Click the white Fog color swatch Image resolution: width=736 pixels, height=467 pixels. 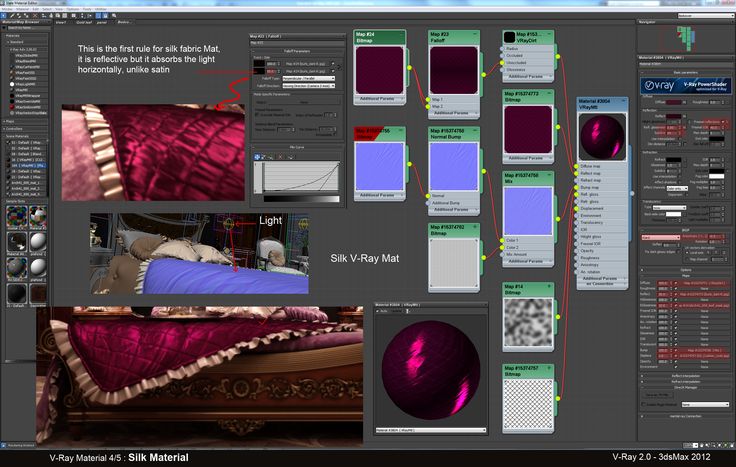point(716,176)
